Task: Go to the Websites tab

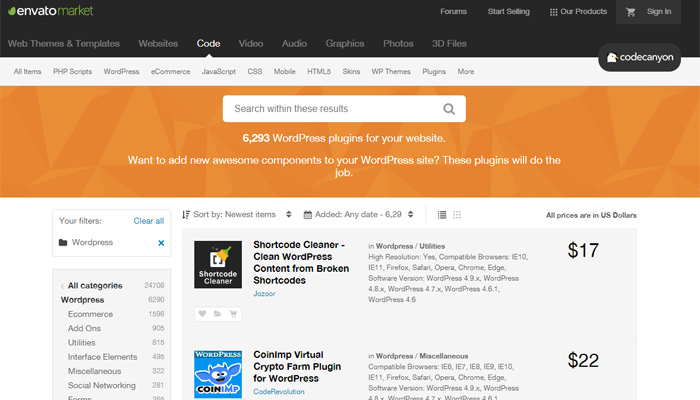Action: click(x=158, y=43)
